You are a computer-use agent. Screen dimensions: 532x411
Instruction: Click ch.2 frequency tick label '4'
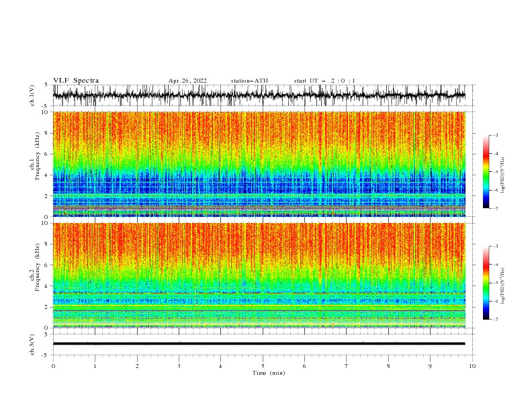(x=46, y=286)
